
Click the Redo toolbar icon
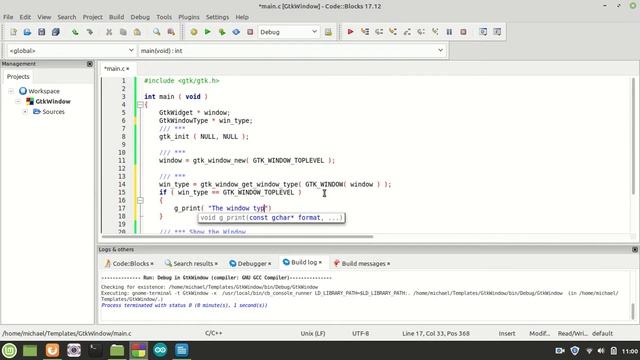(x=89, y=32)
